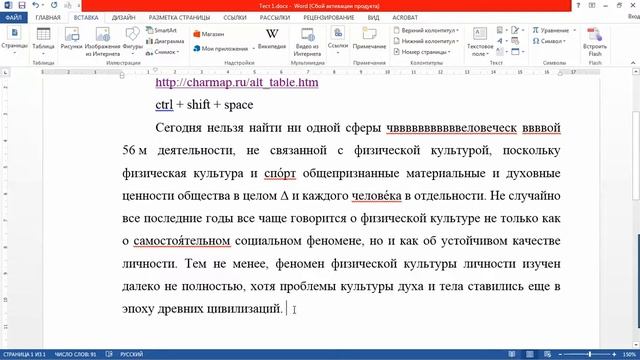Click the Save icon in quick access toolbar
The height and width of the screenshot is (360, 640).
tap(22, 5)
